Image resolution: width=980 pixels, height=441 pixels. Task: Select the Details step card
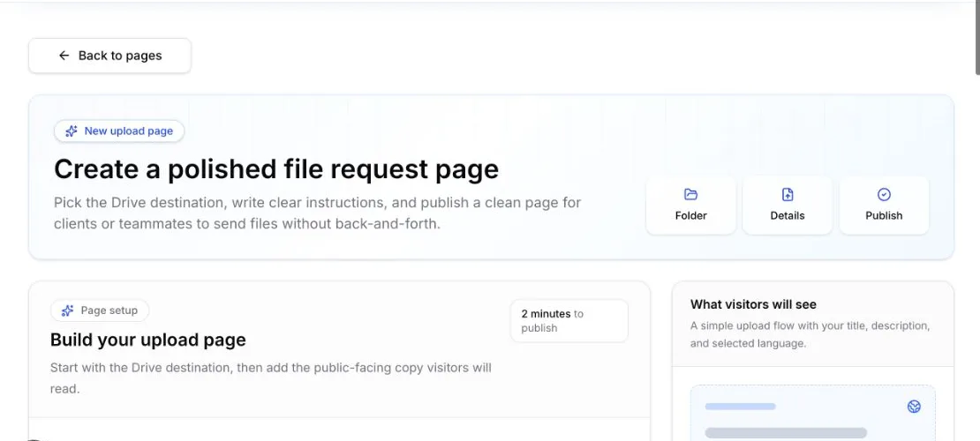click(x=788, y=206)
